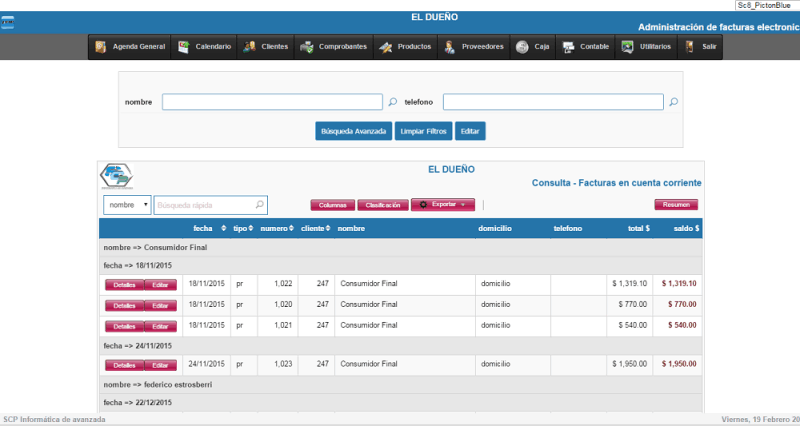The image size is (800, 426).
Task: Click the Clientes people icon
Action: point(249,47)
